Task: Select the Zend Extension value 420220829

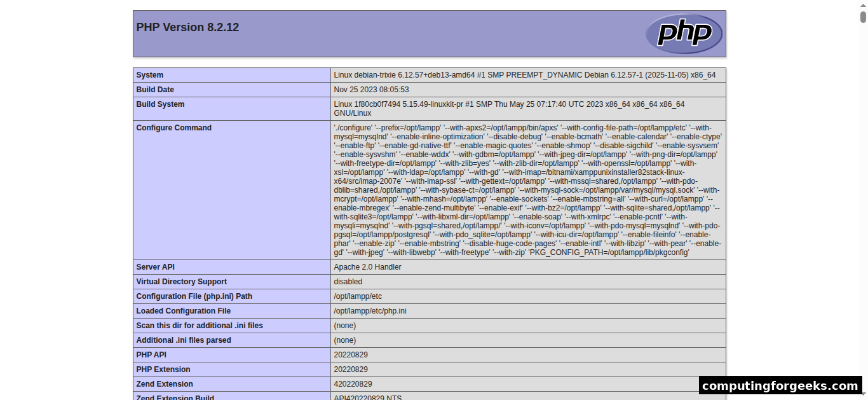Action: 353,383
